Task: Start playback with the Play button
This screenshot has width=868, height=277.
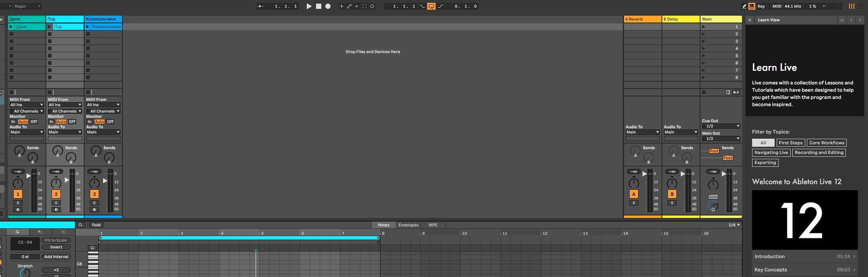Action: coord(309,6)
